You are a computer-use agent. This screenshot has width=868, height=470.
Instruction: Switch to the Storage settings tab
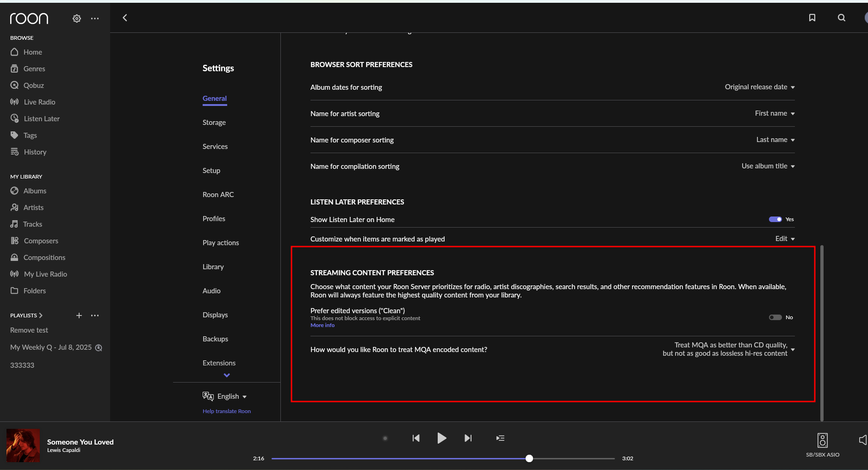pos(214,123)
